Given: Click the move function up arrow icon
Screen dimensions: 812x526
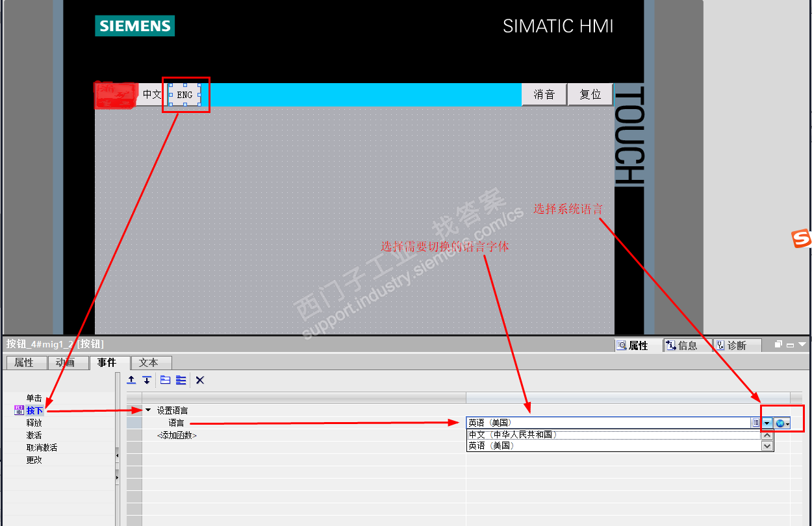Looking at the screenshot, I should [x=131, y=380].
